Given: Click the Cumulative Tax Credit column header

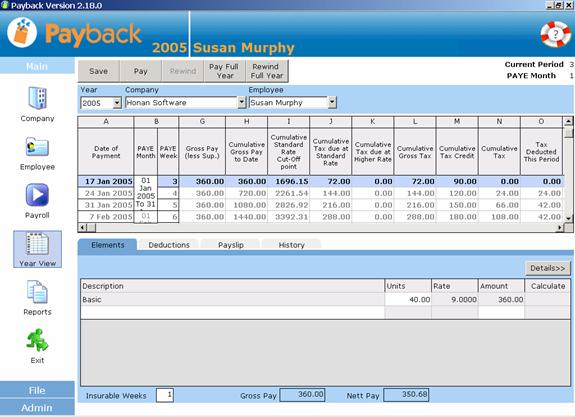Looking at the screenshot, I should pyautogui.click(x=457, y=152).
